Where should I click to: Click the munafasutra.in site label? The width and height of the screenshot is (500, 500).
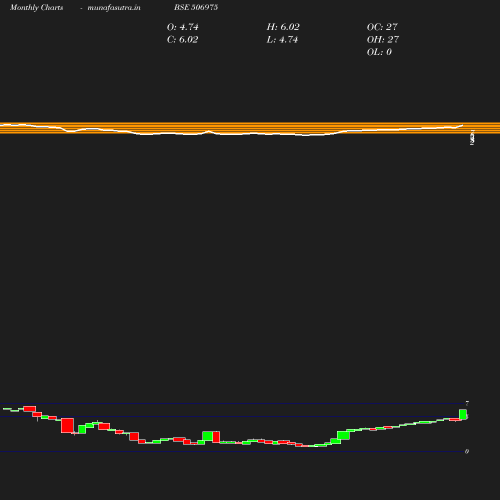(114, 8)
